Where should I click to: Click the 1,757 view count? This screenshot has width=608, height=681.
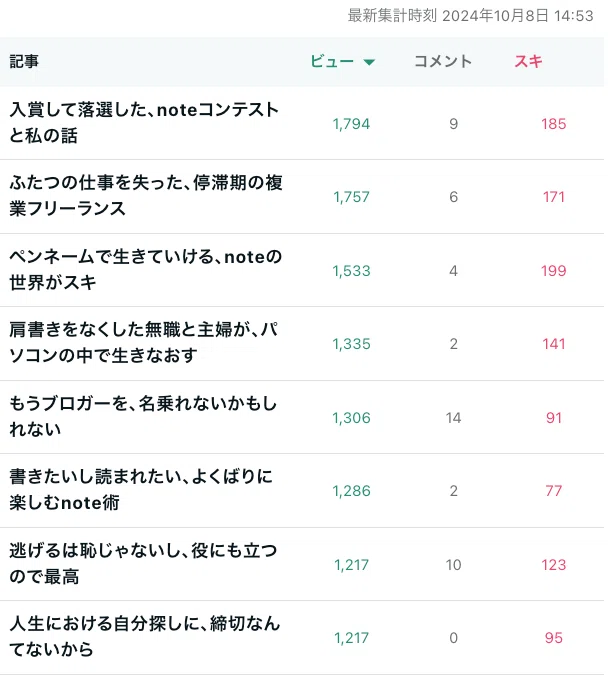click(351, 197)
